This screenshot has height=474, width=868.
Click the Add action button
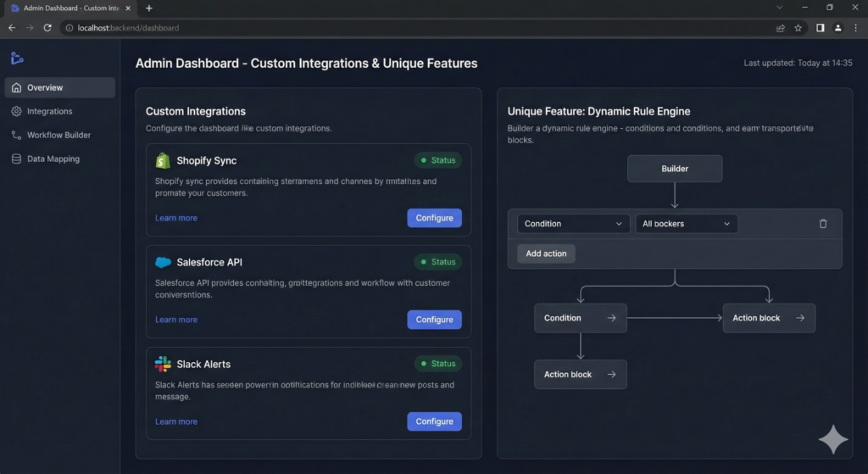click(x=547, y=254)
